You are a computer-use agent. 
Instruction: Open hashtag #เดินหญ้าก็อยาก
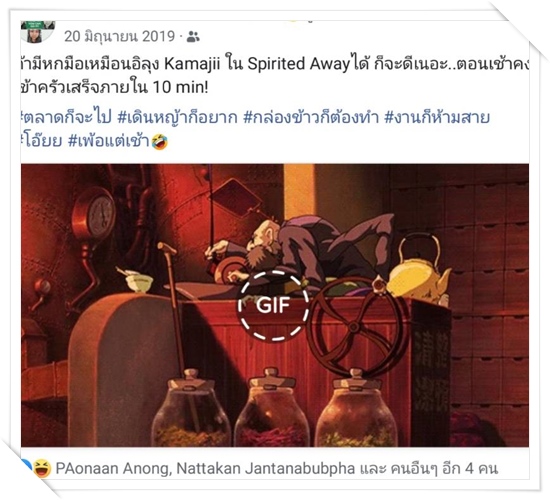177,118
